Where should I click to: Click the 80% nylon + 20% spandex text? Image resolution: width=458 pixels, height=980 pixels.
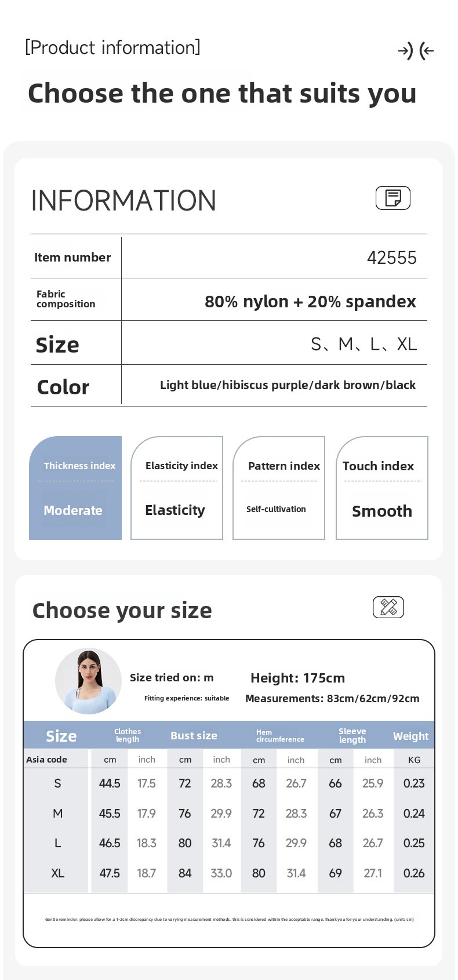[x=310, y=302]
